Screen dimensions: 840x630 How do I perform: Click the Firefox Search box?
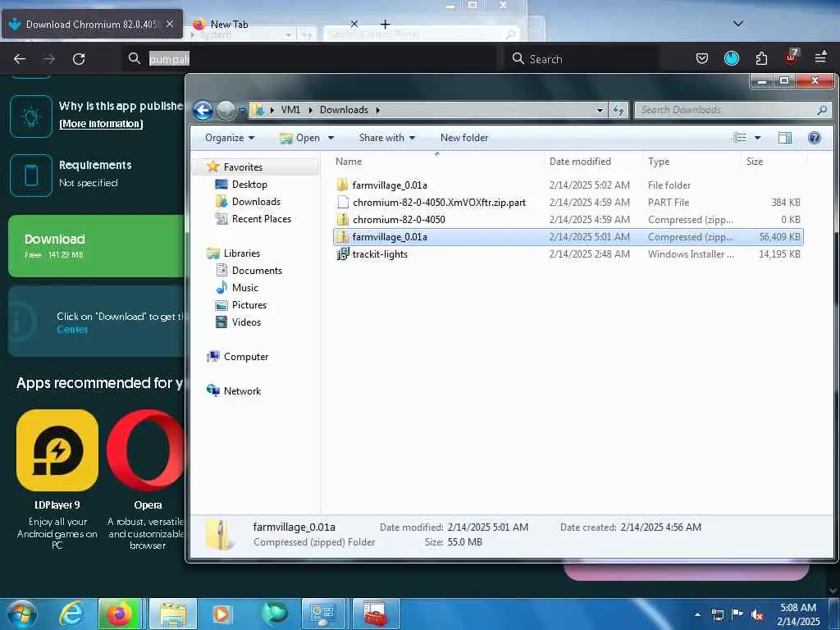(x=582, y=59)
